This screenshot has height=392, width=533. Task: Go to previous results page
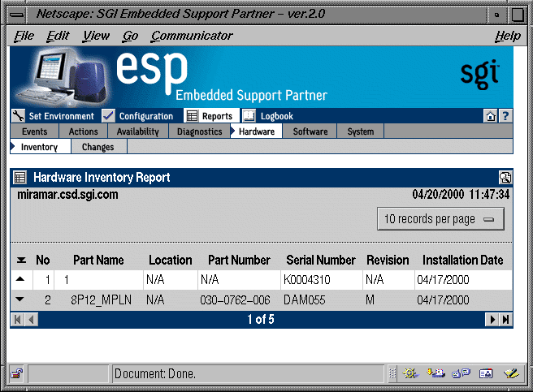31,320
